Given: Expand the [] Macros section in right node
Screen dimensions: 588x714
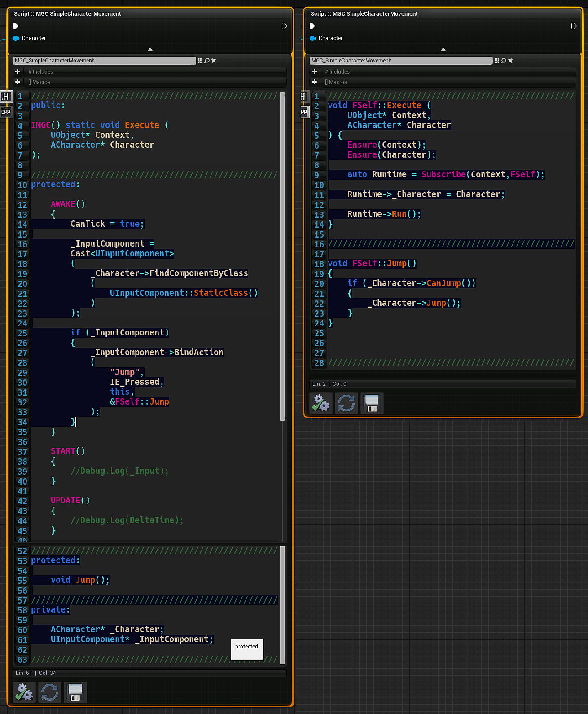Looking at the screenshot, I should (449, 82).
